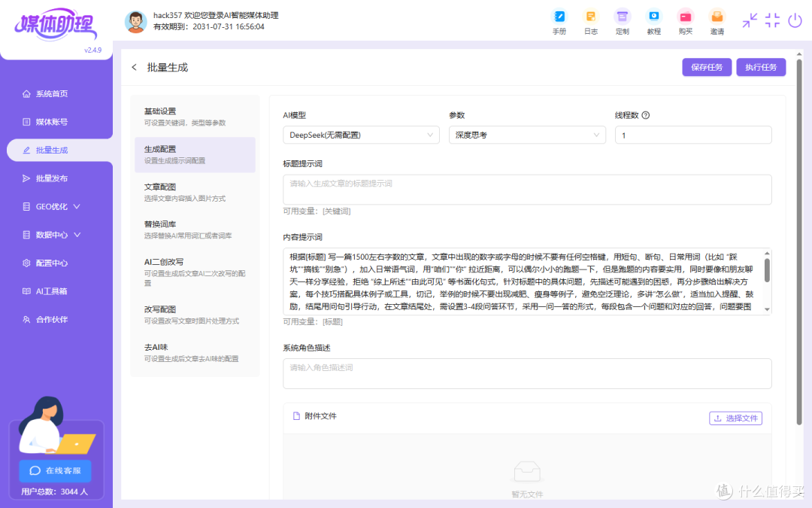Open the 定制 customization icon

(x=623, y=17)
